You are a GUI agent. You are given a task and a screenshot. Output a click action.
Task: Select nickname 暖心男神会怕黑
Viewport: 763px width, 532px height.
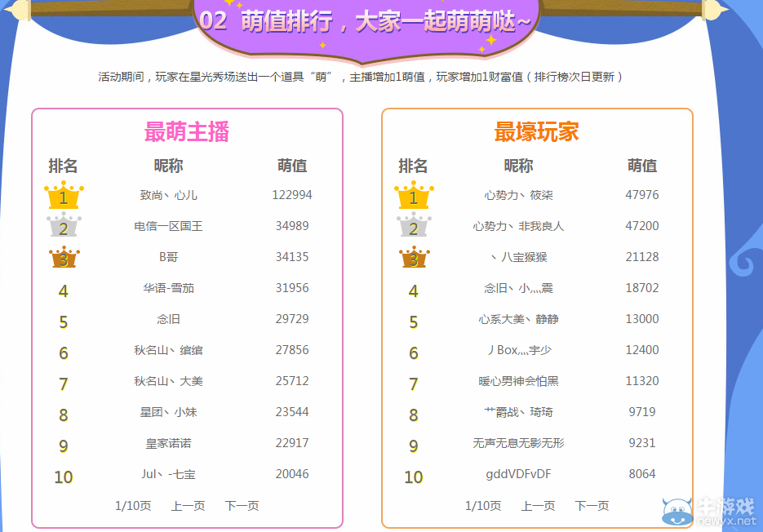click(x=518, y=381)
